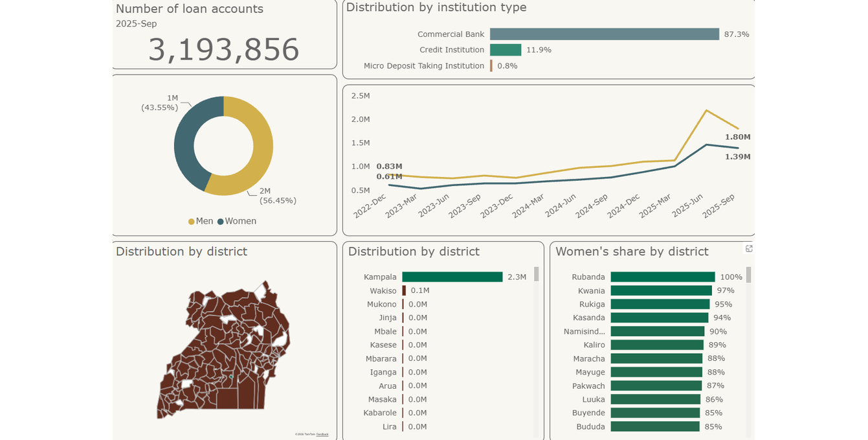Toggle the Women legend marker
The image size is (868, 440).
tap(221, 222)
